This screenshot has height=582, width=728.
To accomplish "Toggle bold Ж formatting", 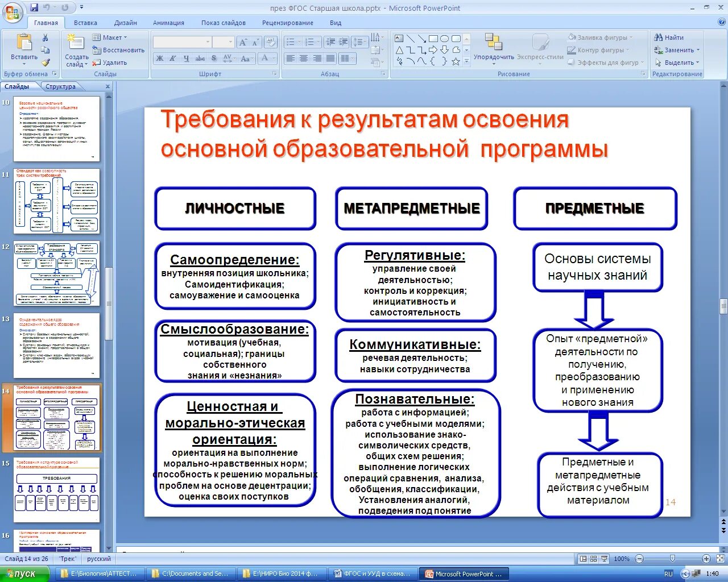I will click(160, 59).
